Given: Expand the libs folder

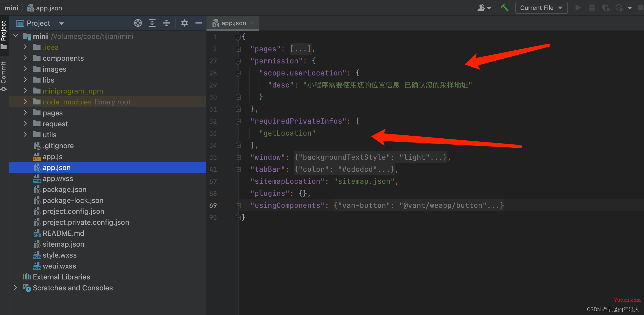Looking at the screenshot, I should click(25, 80).
